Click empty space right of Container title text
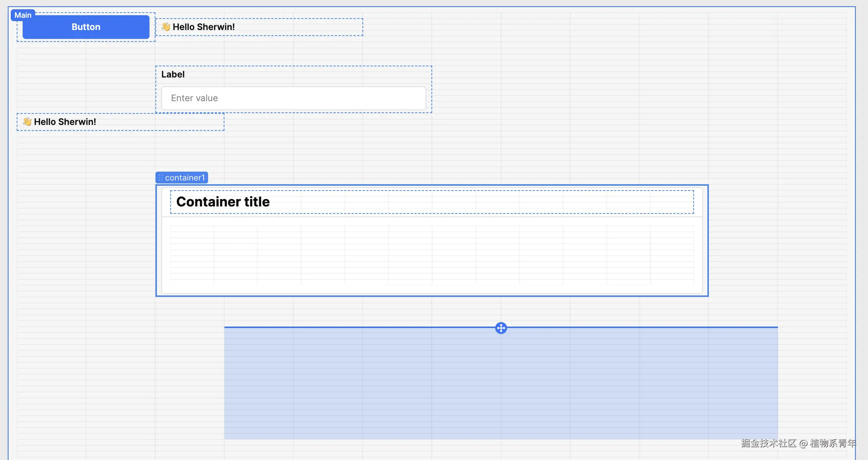 pyautogui.click(x=482, y=202)
